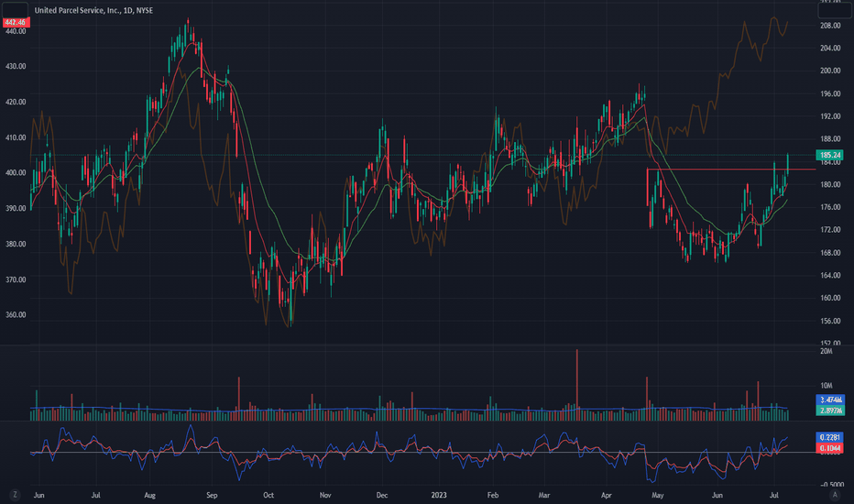This screenshot has width=854, height=504.
Task: Click the Z timezone button at bottom left
Action: point(15,495)
